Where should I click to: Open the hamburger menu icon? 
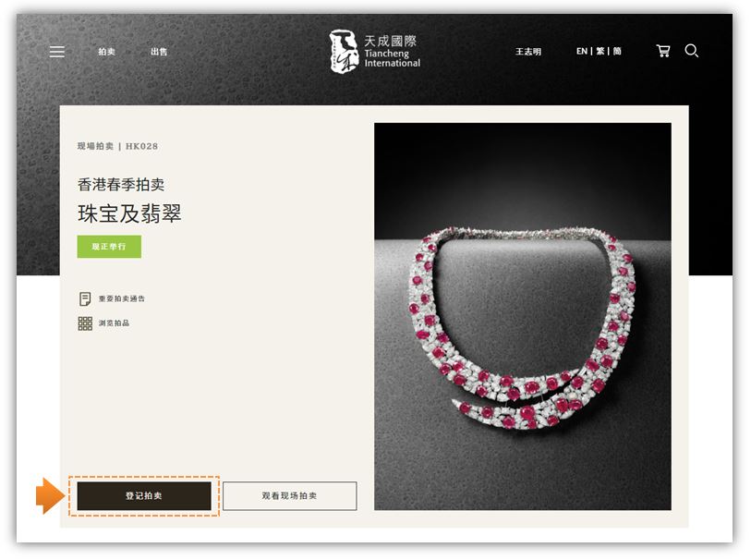click(57, 51)
